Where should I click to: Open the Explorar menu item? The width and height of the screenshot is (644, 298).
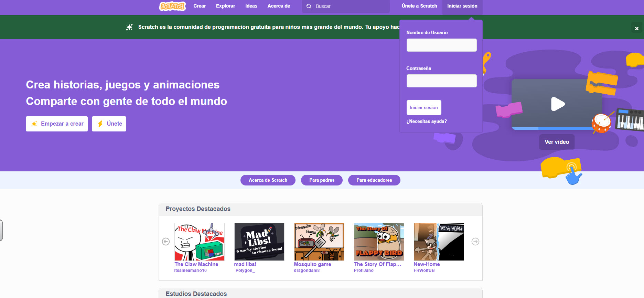click(225, 6)
